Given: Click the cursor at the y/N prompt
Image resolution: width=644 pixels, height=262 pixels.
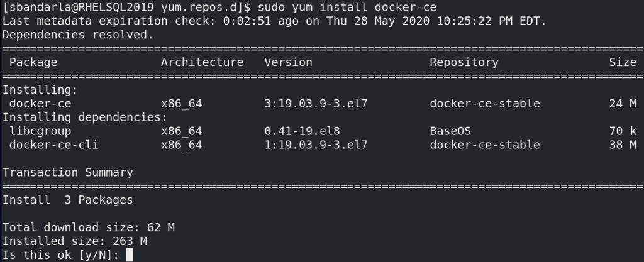Looking at the screenshot, I should (x=130, y=254).
